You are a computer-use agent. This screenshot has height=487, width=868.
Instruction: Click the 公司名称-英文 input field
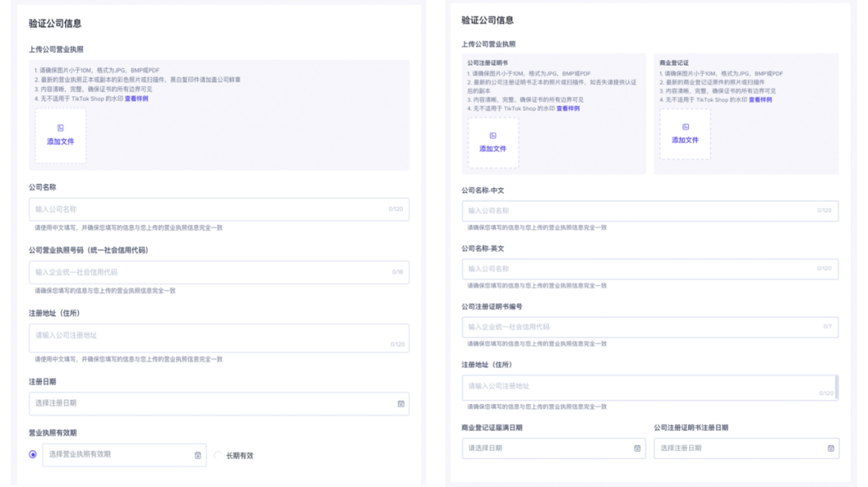click(x=643, y=268)
